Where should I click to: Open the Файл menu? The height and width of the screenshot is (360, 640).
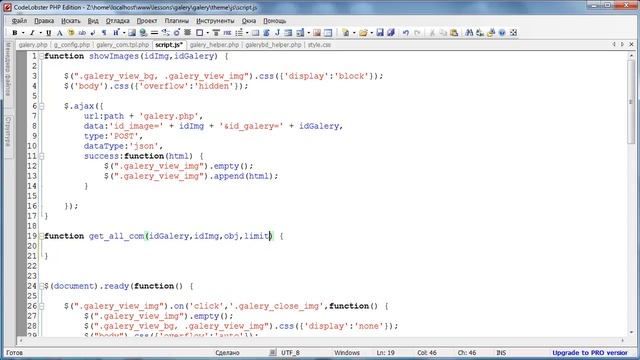tap(19, 20)
